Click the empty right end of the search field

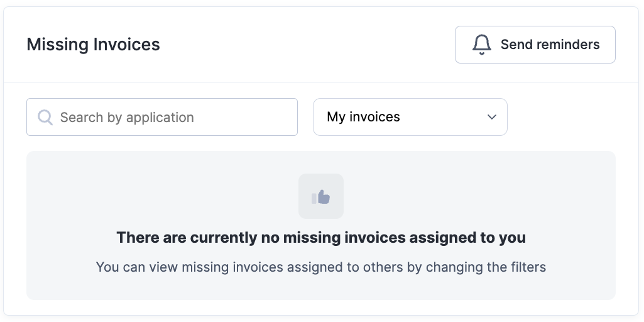pos(264,117)
